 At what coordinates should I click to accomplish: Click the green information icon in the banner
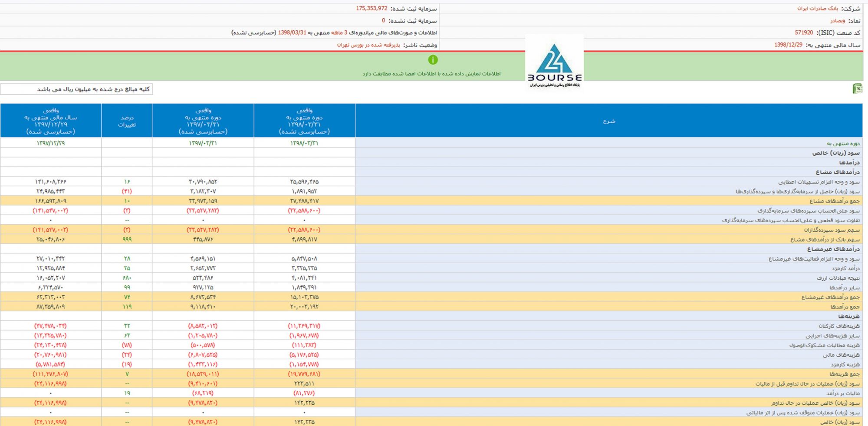click(433, 60)
